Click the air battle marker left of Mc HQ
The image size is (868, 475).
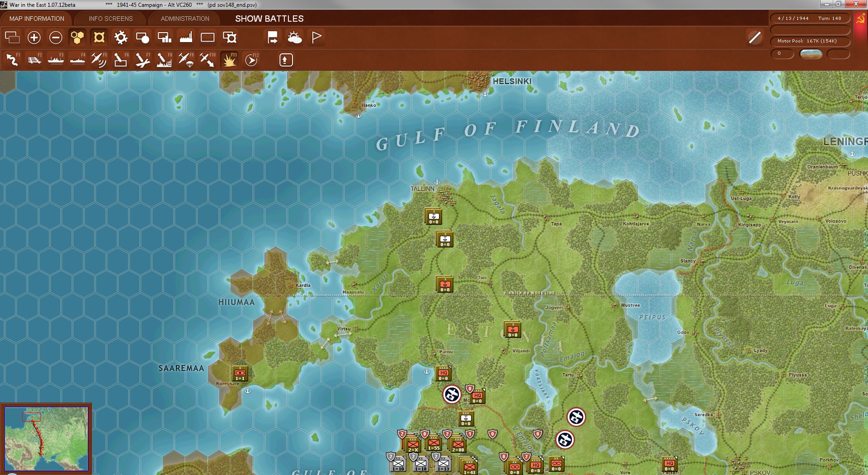coord(452,394)
